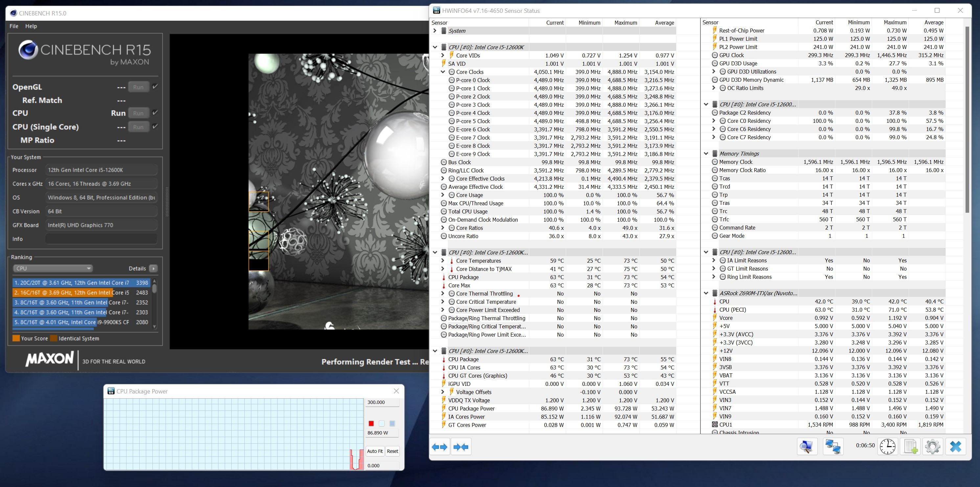Open HWiNFO sensor settings gear icon

[x=932, y=446]
